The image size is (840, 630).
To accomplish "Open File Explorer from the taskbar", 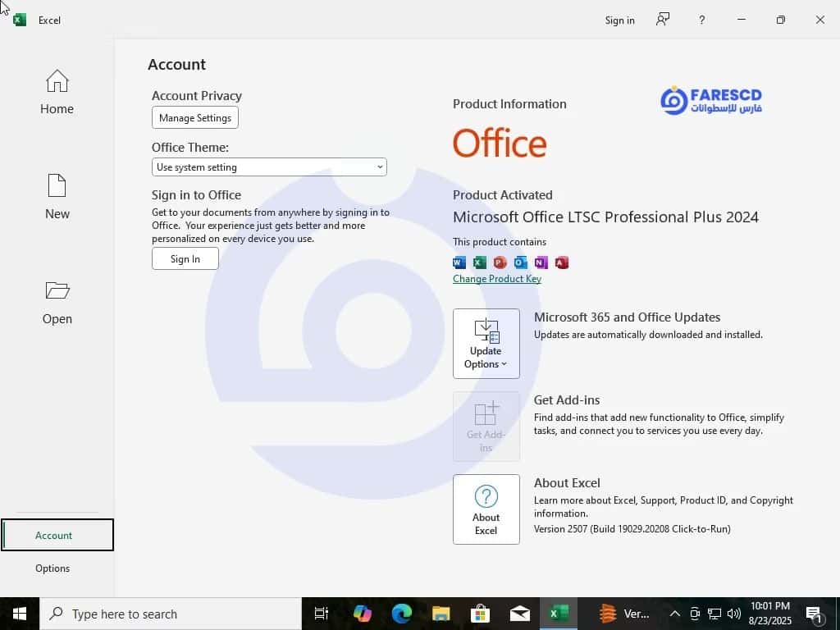I will tap(441, 614).
